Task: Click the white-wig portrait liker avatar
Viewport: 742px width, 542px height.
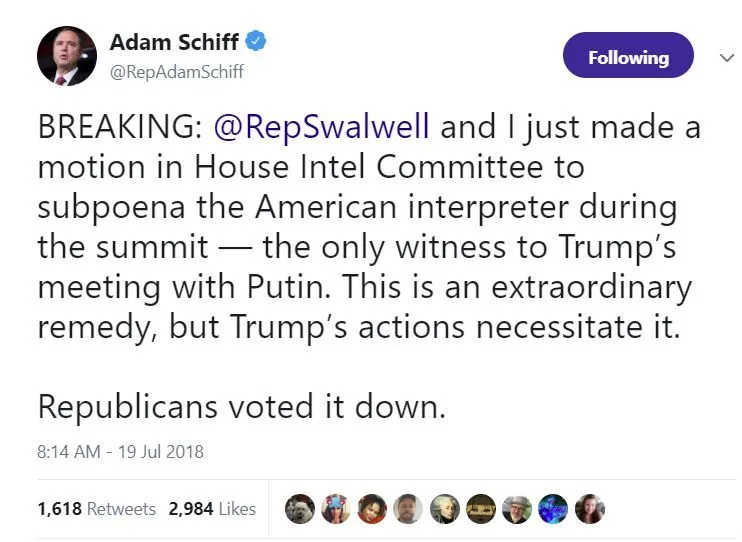Action: click(444, 509)
